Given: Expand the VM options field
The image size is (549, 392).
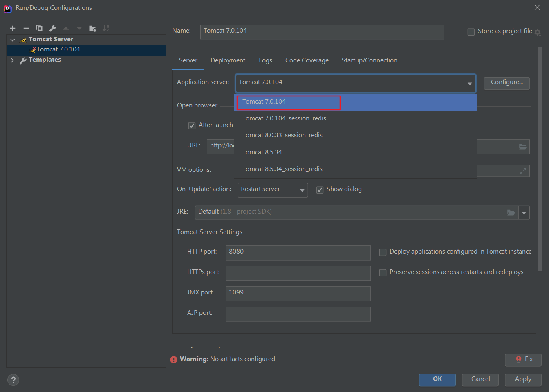Looking at the screenshot, I should pos(523,171).
